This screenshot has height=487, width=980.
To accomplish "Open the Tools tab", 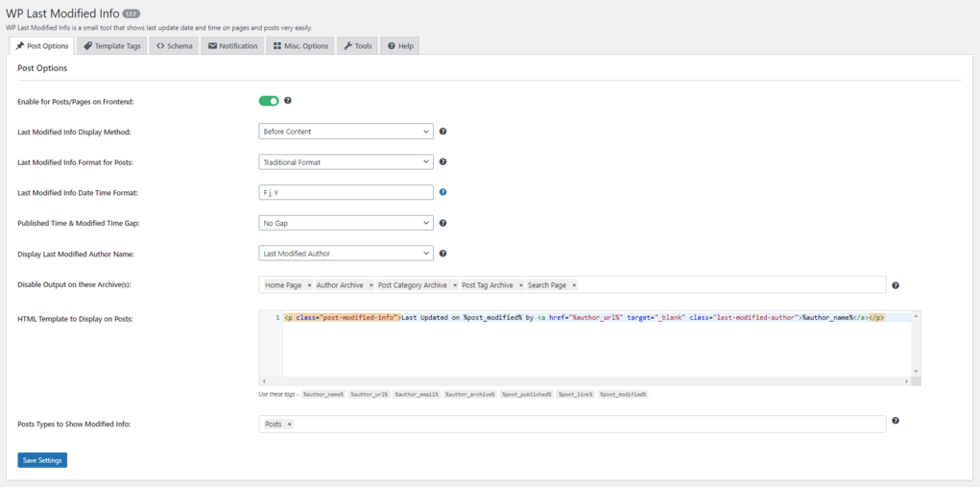I will click(x=358, y=46).
